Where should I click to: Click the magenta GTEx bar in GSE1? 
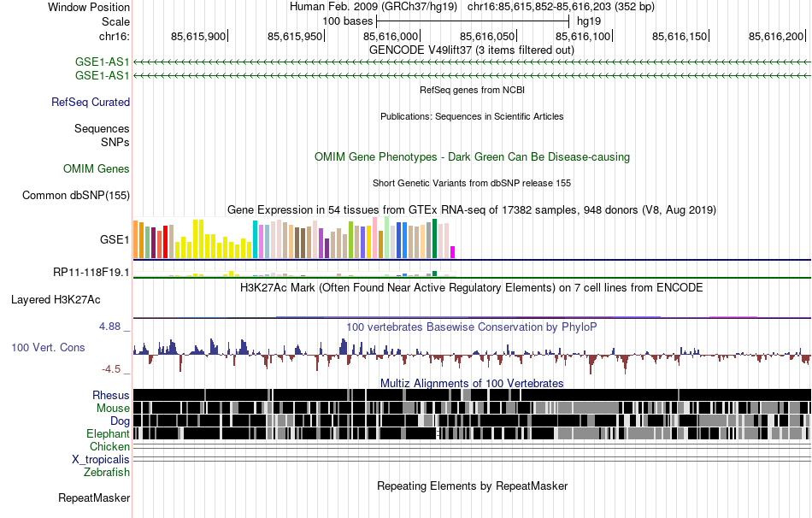pos(453,252)
